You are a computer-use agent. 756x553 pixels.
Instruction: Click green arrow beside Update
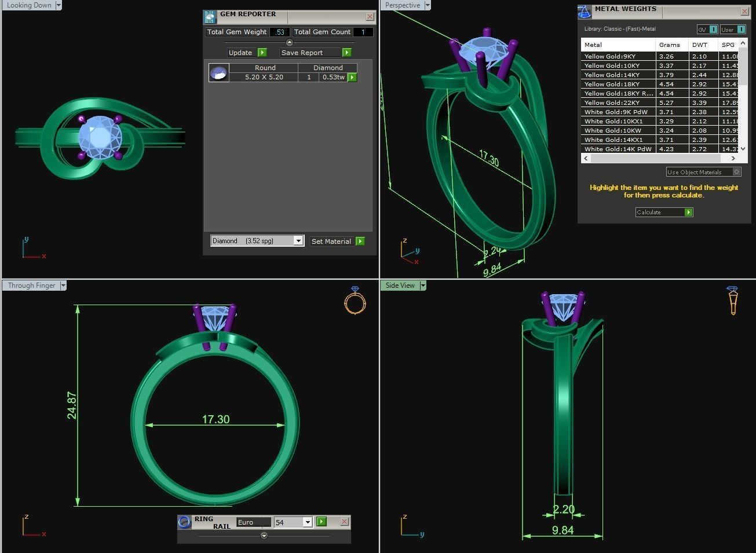[262, 53]
